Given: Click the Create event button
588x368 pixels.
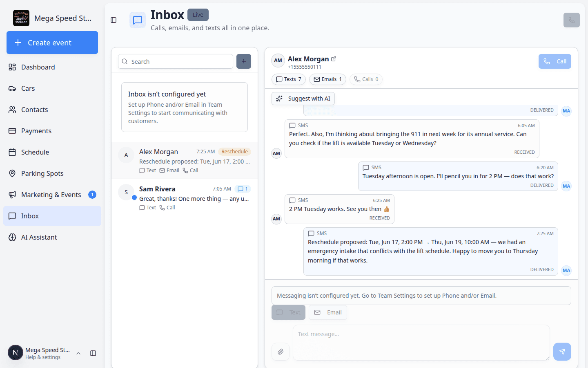Looking at the screenshot, I should [52, 43].
